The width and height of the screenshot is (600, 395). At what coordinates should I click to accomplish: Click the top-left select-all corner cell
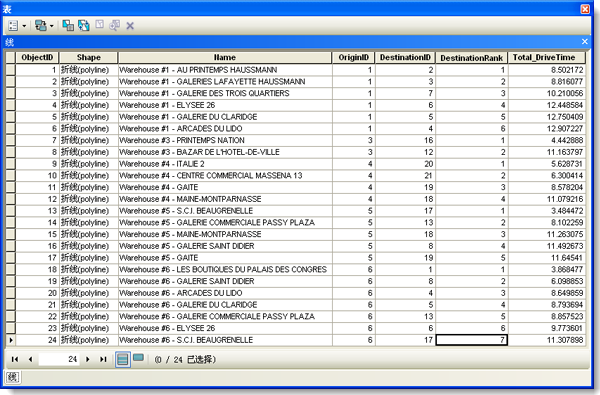pos(10,57)
